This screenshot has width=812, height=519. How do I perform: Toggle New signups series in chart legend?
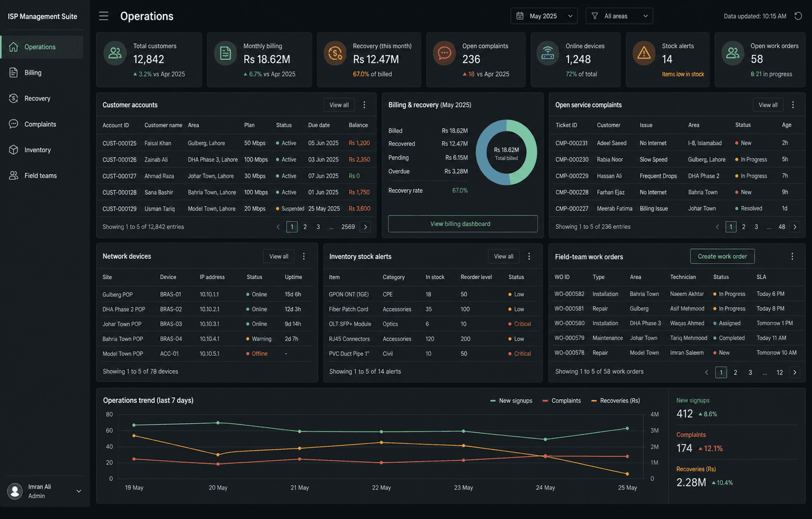(x=511, y=401)
